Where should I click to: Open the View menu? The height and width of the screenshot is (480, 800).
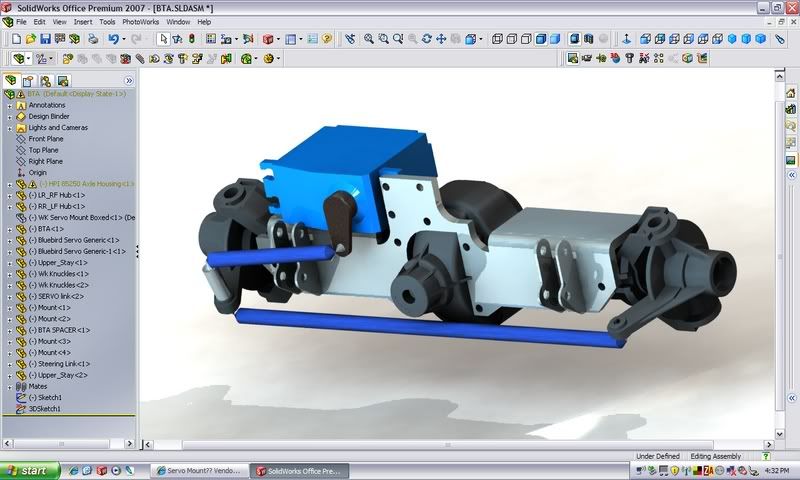point(59,22)
